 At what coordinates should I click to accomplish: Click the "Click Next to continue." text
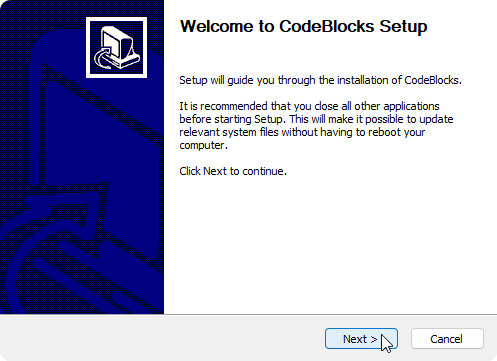tap(233, 171)
